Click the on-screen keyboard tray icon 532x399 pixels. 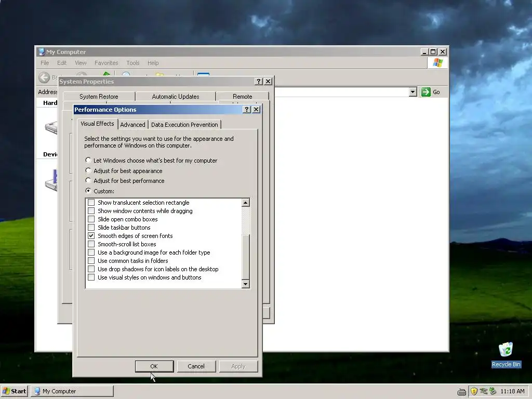[461, 392]
